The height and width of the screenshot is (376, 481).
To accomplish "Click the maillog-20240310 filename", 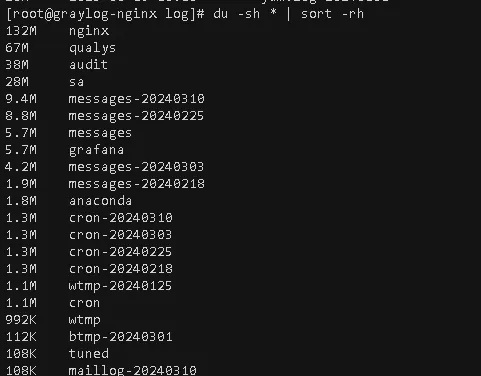I will coord(133,371).
